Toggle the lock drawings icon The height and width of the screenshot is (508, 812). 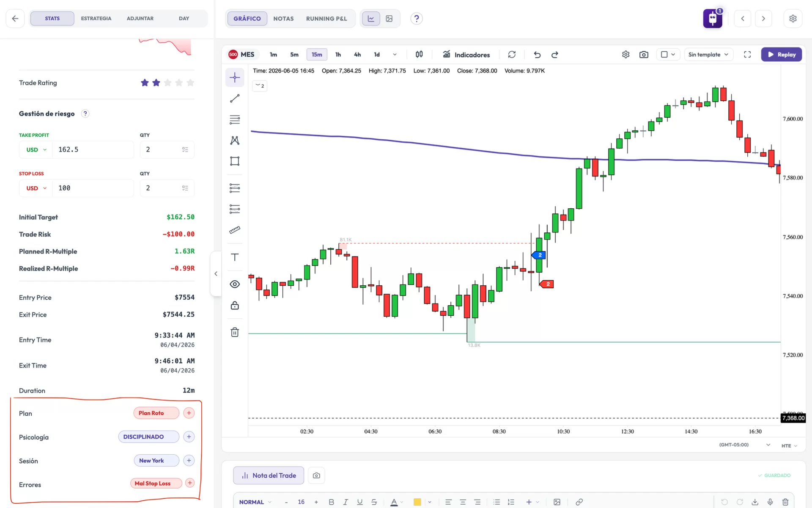point(235,305)
